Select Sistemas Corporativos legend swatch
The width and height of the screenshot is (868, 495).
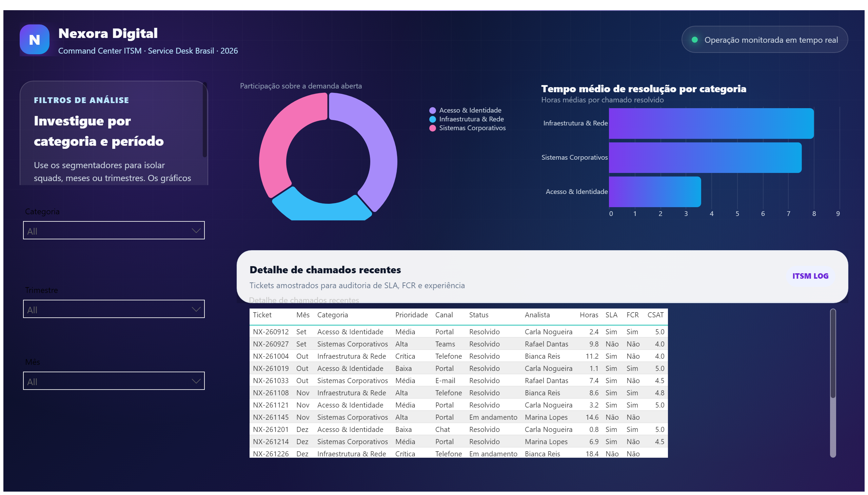432,128
